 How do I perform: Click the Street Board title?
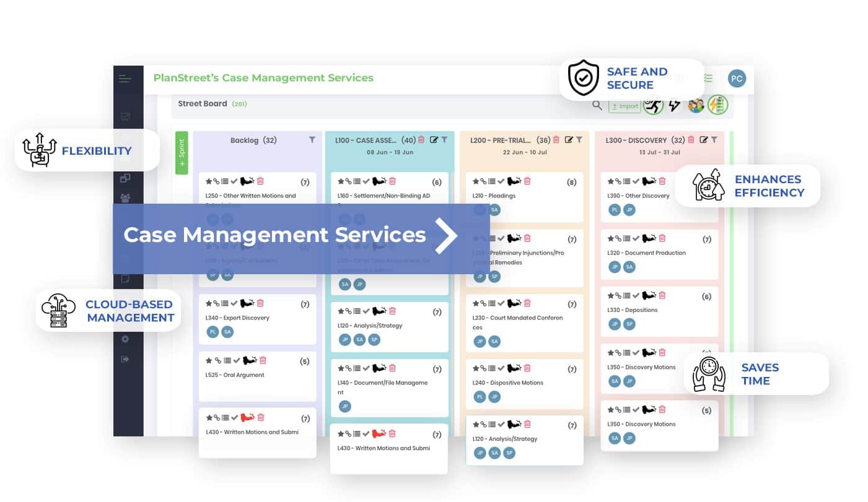(203, 104)
